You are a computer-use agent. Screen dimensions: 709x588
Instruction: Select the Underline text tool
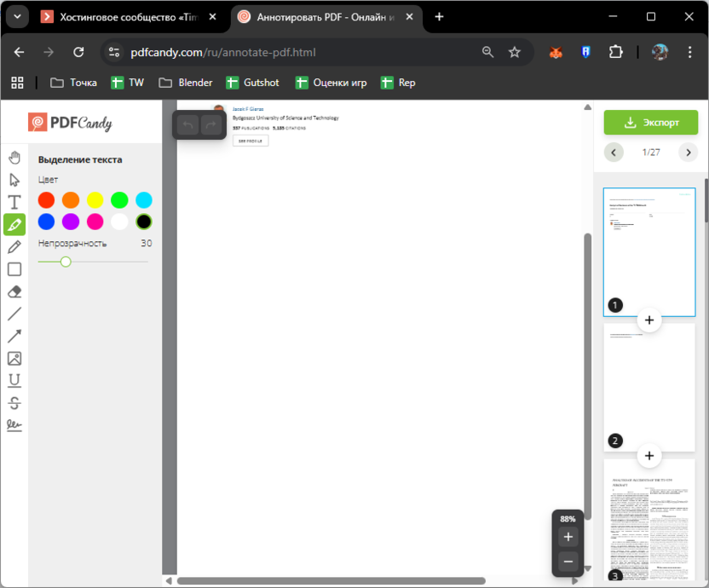pos(14,380)
